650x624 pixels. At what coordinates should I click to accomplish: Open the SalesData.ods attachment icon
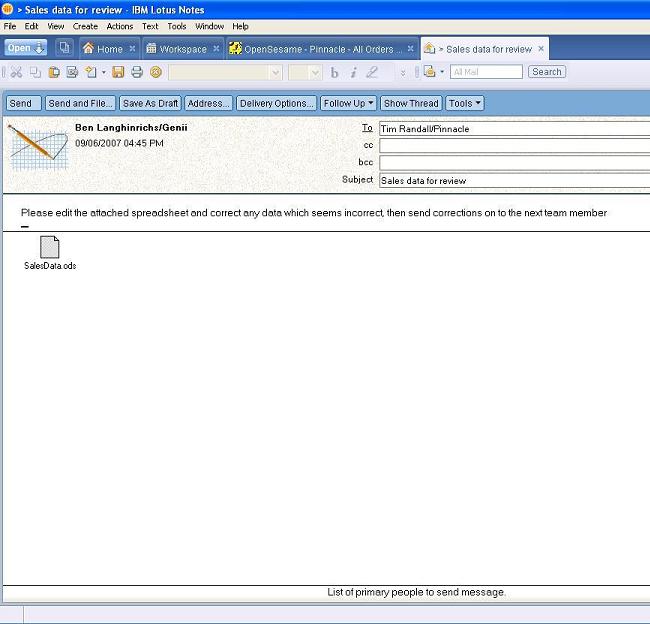coord(50,247)
